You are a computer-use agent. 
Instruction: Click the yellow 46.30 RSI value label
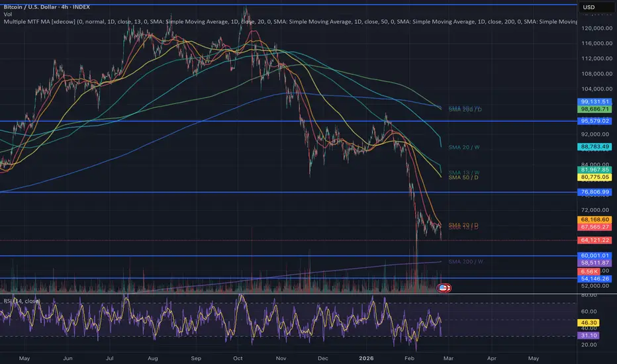point(589,323)
